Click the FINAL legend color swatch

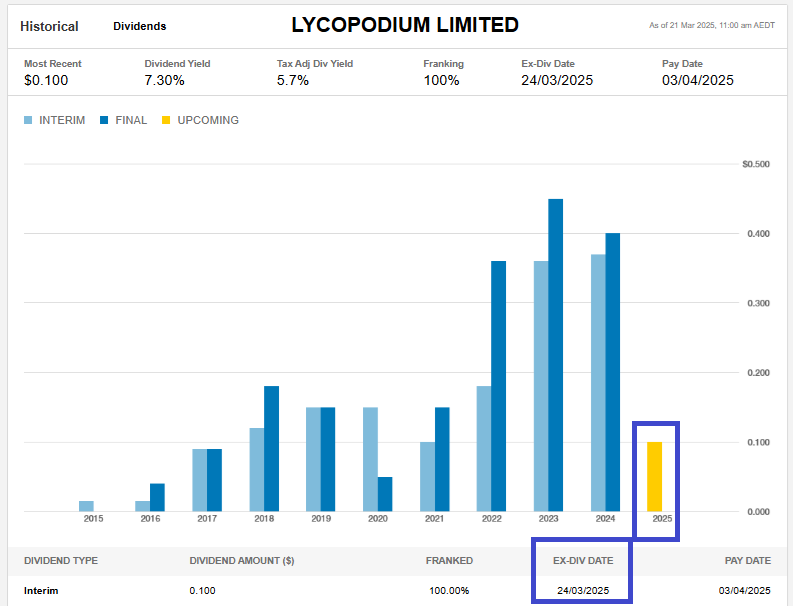104,120
